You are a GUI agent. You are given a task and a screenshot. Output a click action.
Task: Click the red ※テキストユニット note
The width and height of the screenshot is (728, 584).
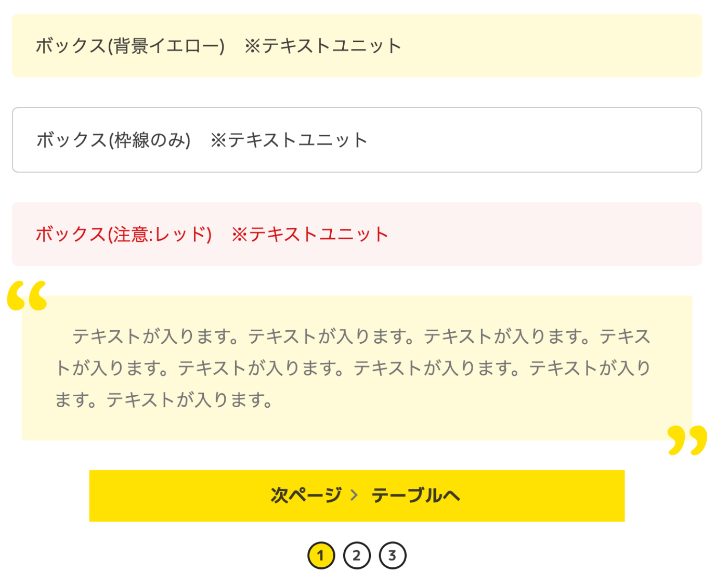(x=310, y=234)
